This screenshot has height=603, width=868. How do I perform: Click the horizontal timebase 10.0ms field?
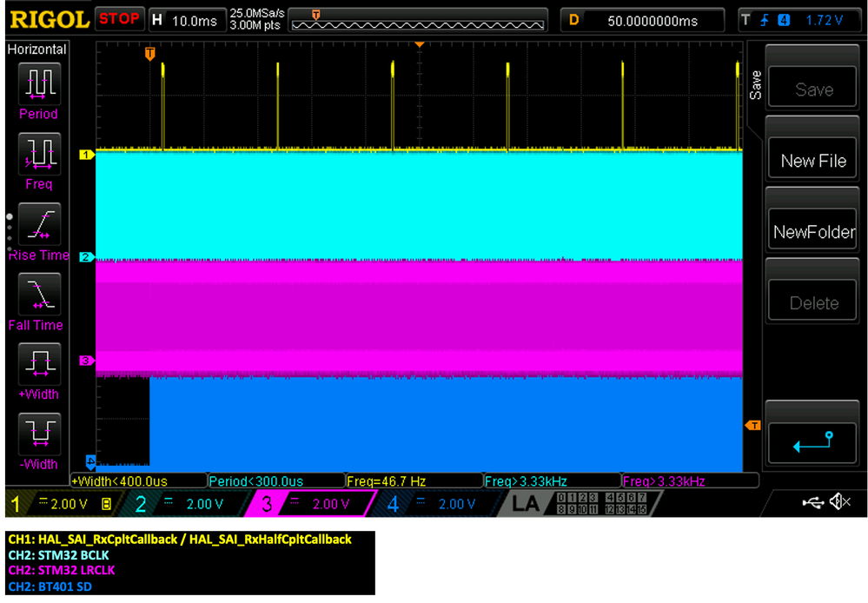pyautogui.click(x=188, y=21)
